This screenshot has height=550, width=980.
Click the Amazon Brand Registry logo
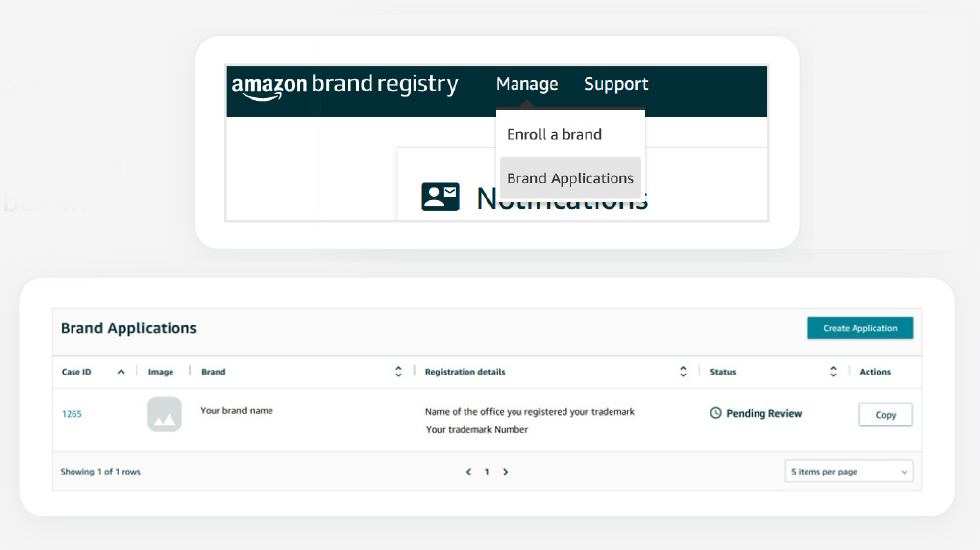[345, 85]
